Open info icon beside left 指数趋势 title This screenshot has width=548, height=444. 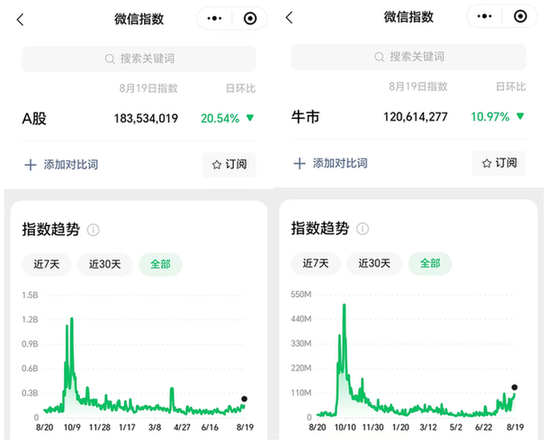tap(93, 230)
